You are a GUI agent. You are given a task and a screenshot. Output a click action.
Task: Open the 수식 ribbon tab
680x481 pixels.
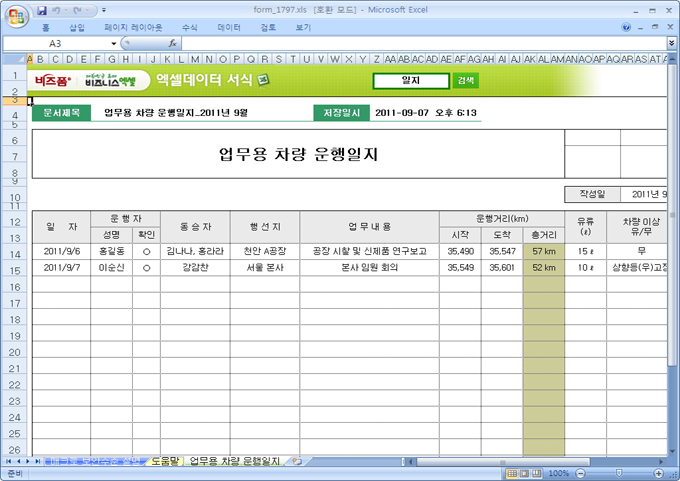tap(189, 28)
